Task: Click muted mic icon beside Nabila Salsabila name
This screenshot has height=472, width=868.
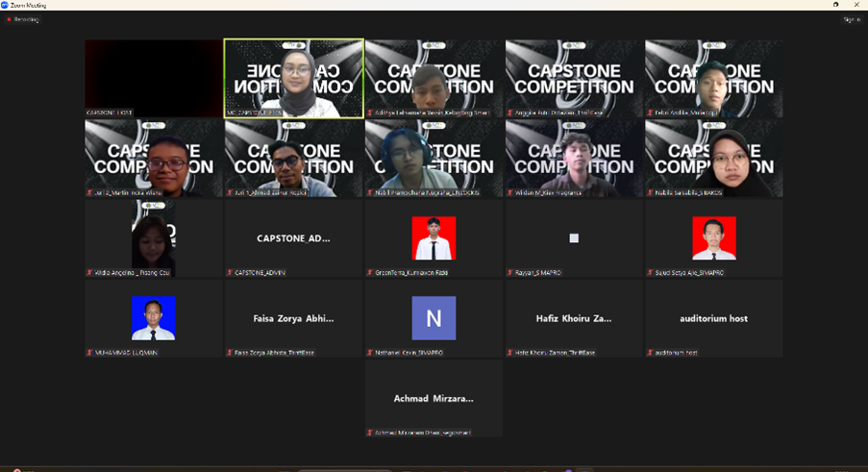Action: pyautogui.click(x=650, y=192)
